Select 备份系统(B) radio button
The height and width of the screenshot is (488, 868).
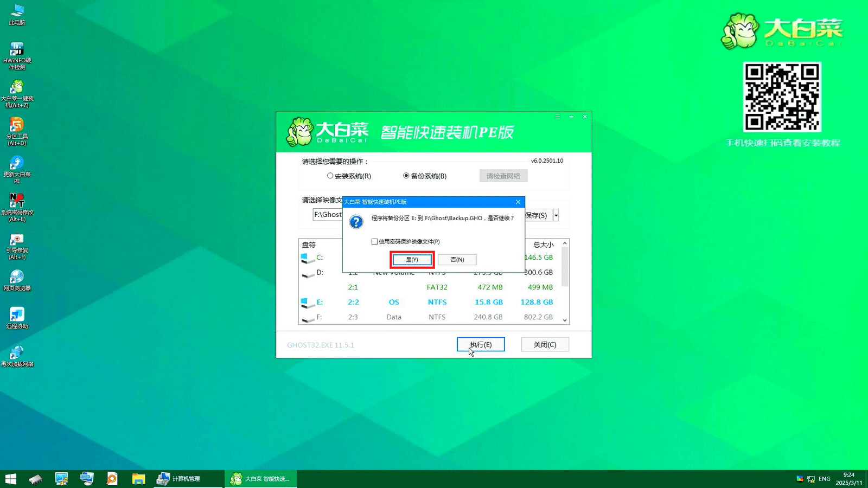pos(425,176)
